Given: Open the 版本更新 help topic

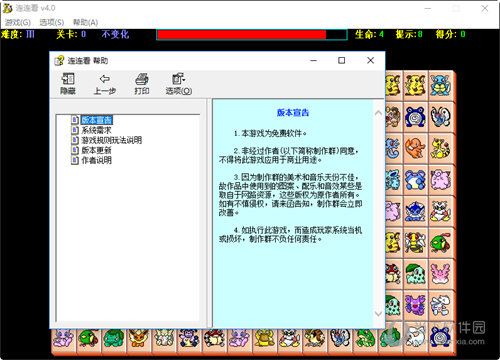Looking at the screenshot, I should point(96,150).
